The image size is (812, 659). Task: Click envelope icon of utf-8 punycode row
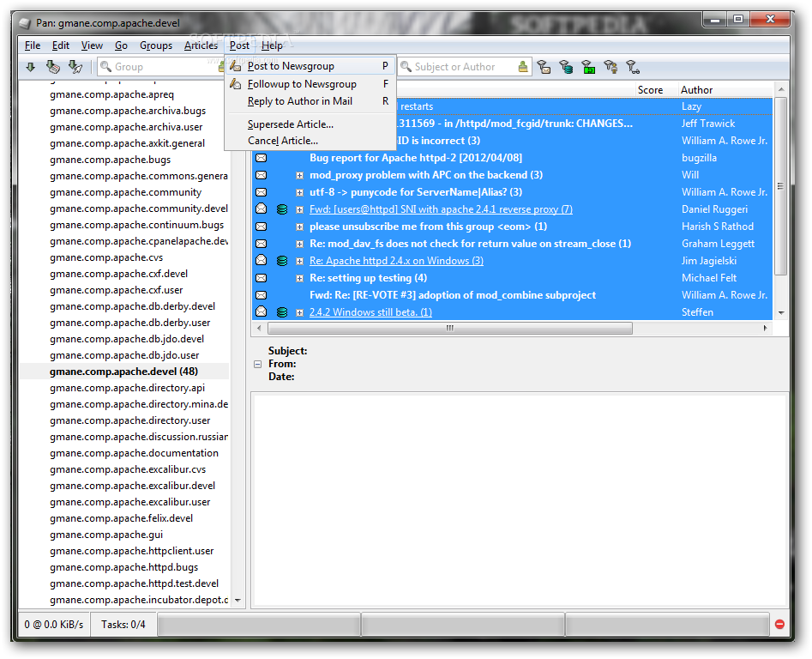tap(262, 192)
